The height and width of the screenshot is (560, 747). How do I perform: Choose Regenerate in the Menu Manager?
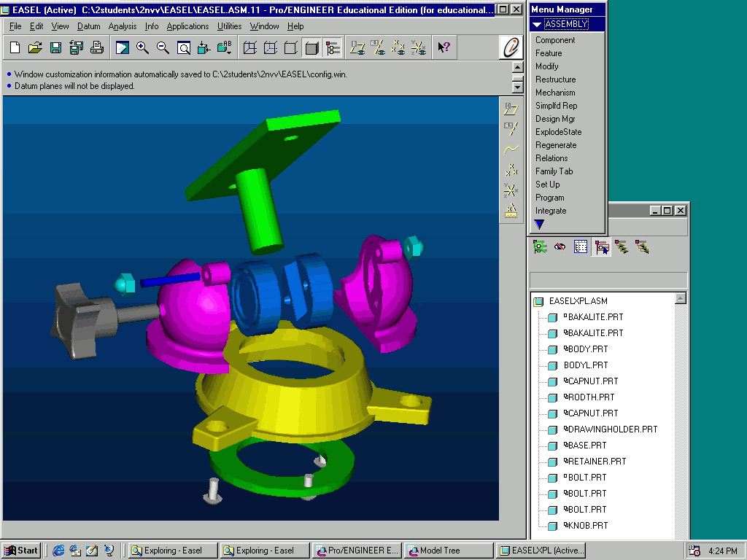pyautogui.click(x=556, y=145)
